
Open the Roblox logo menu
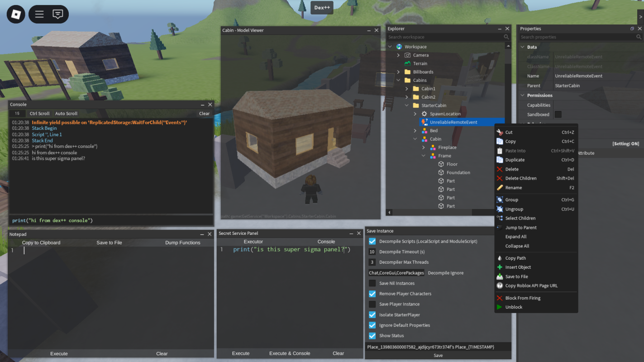pos(16,14)
